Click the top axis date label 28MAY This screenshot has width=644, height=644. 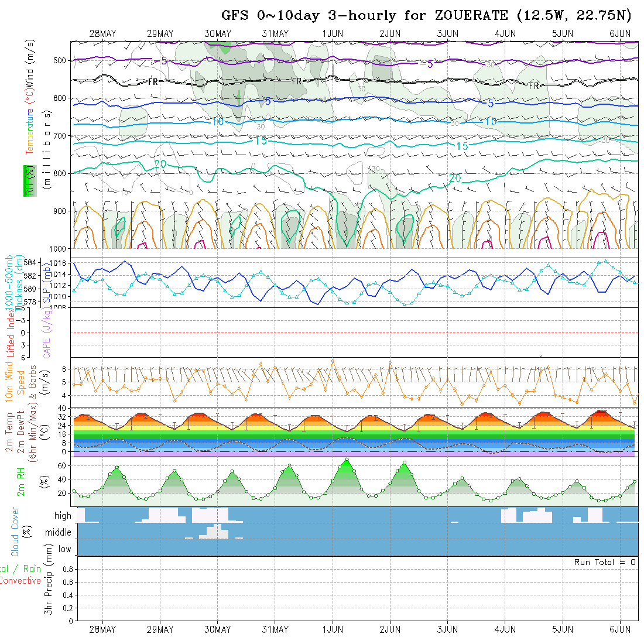pyautogui.click(x=102, y=34)
